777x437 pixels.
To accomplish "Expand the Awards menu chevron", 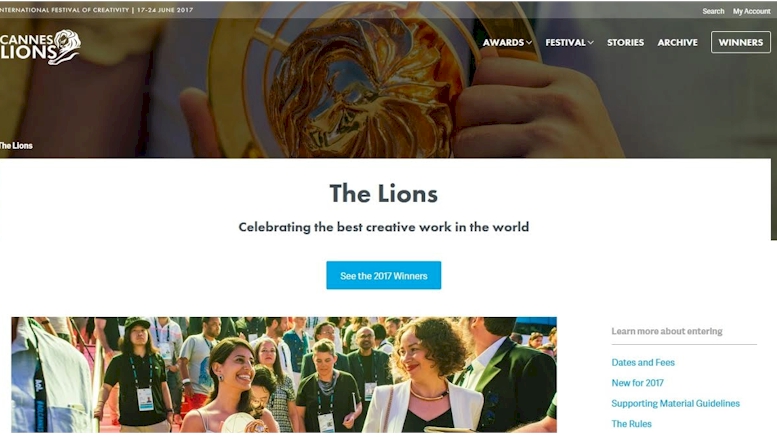I will click(529, 43).
